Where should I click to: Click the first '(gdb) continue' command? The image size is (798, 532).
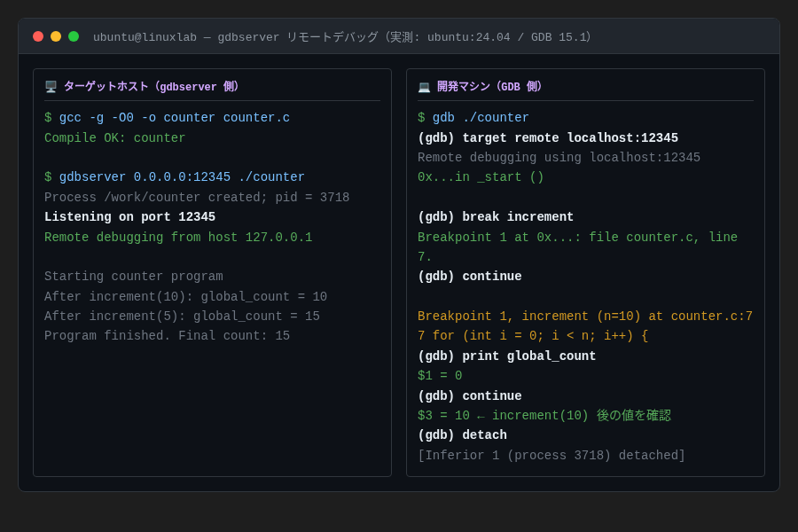coord(470,277)
